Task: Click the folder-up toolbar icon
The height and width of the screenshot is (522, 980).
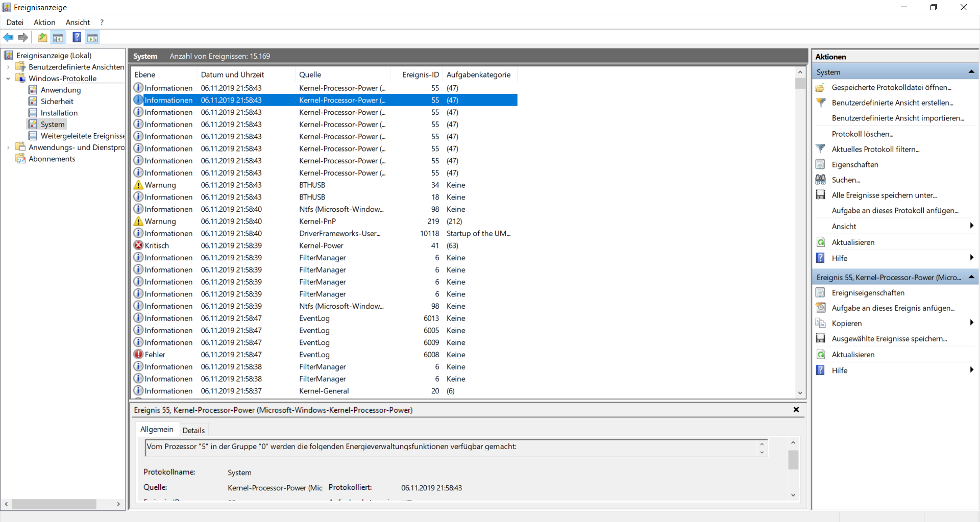Action: coord(43,37)
